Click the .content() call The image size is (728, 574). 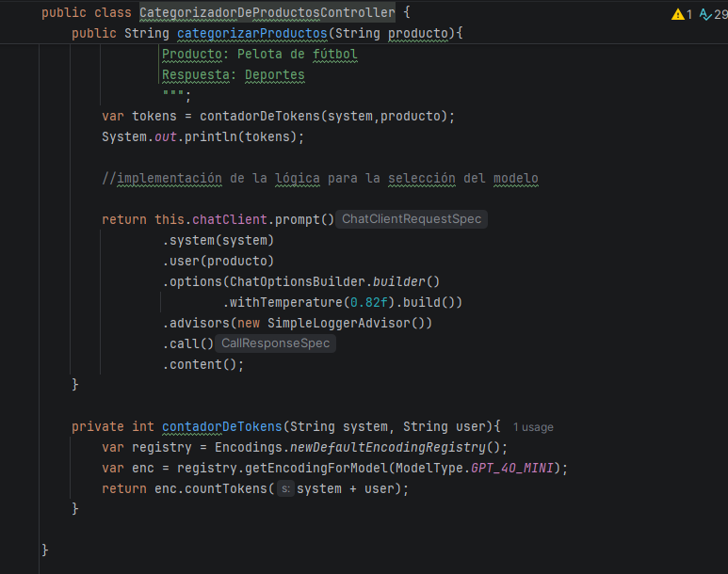coord(202,365)
